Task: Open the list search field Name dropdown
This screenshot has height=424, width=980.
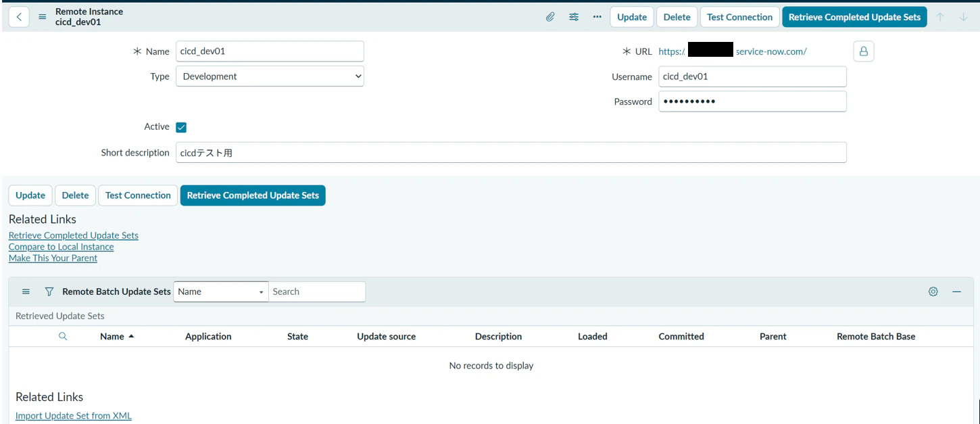Action: pos(221,291)
